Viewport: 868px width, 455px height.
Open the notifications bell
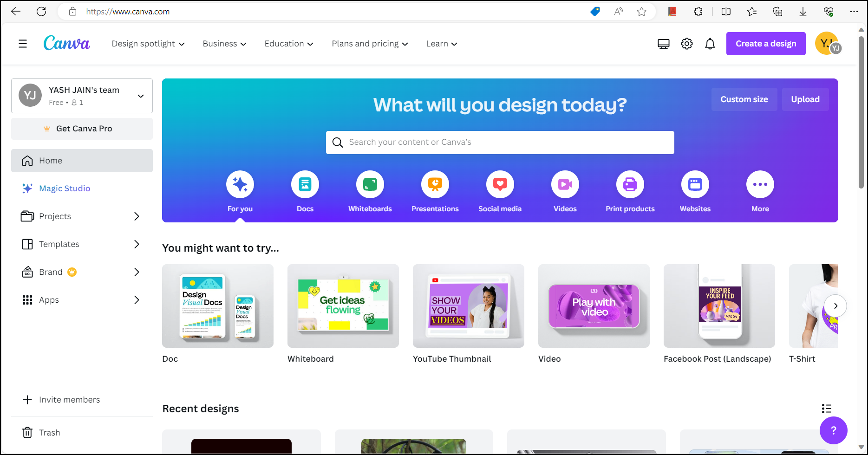710,43
